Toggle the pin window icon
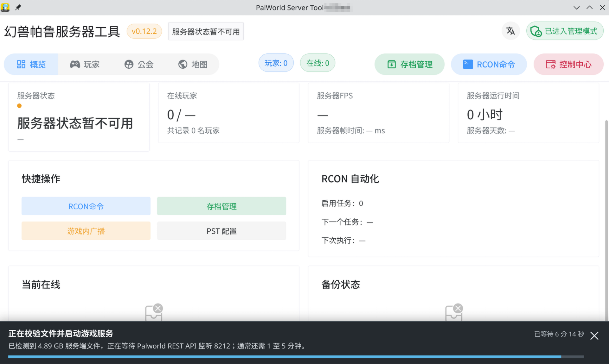 pyautogui.click(x=18, y=7)
